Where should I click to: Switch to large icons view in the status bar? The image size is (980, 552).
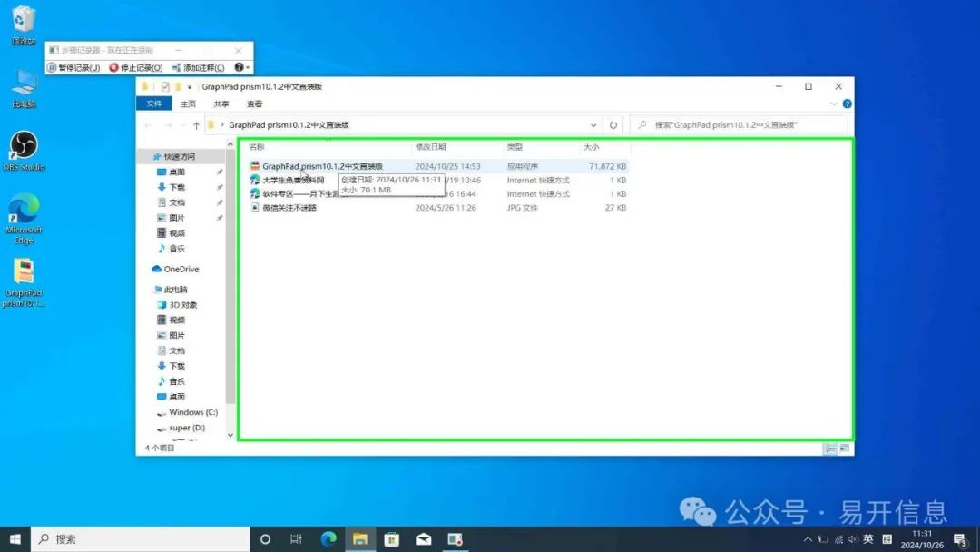(x=845, y=448)
